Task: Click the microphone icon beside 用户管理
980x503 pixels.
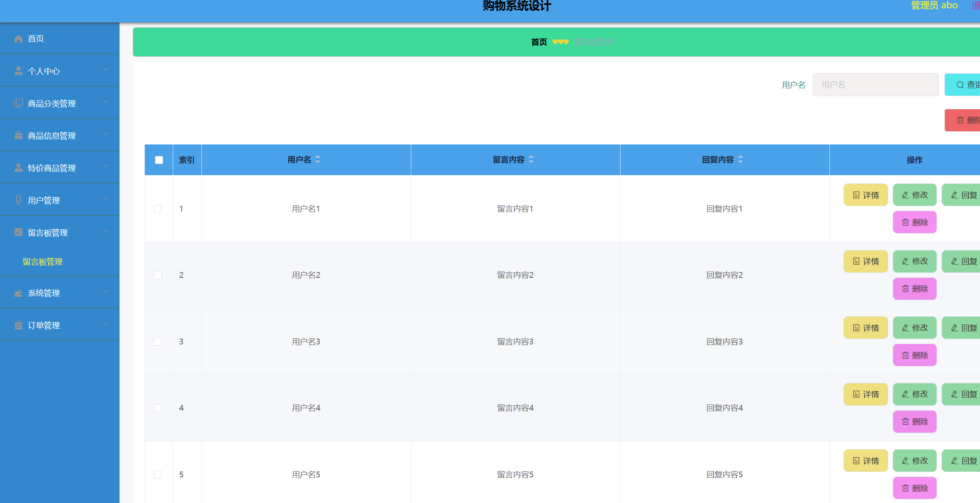Action: 18,200
